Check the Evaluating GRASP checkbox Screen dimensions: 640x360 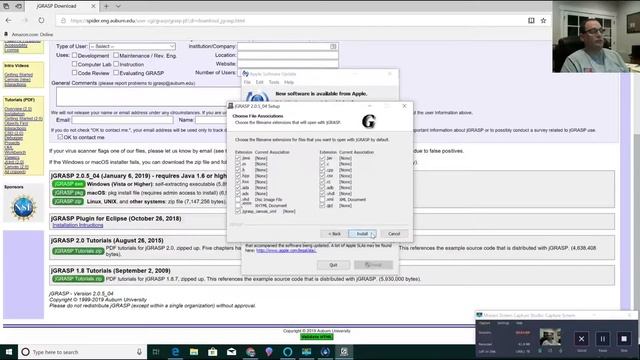(116, 73)
